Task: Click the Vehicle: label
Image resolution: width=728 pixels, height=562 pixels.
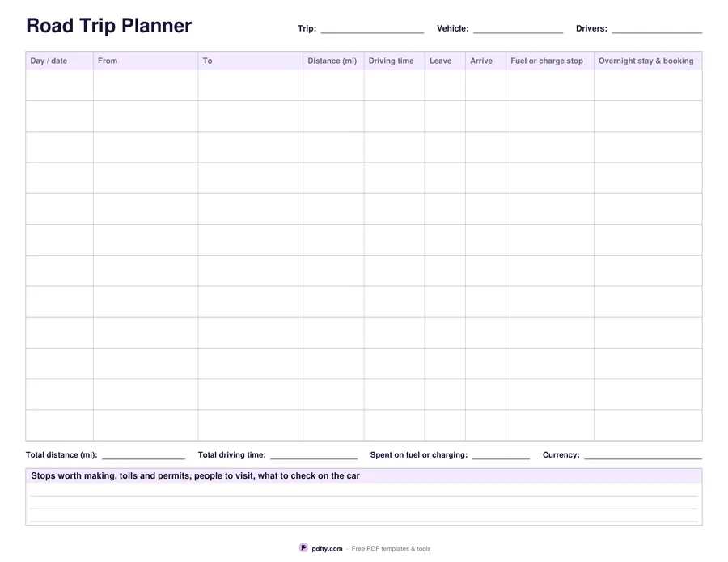Action: (x=453, y=28)
